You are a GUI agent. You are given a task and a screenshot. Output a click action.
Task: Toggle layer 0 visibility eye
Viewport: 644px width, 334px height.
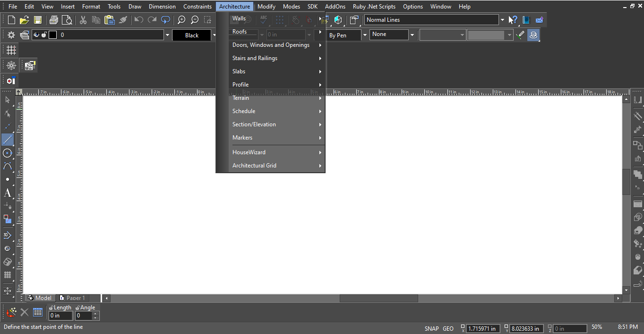(36, 35)
